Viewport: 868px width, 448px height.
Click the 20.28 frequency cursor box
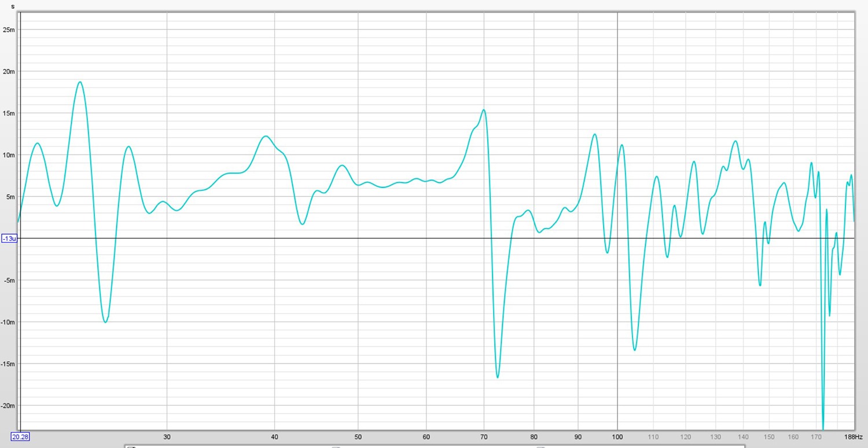pyautogui.click(x=20, y=436)
